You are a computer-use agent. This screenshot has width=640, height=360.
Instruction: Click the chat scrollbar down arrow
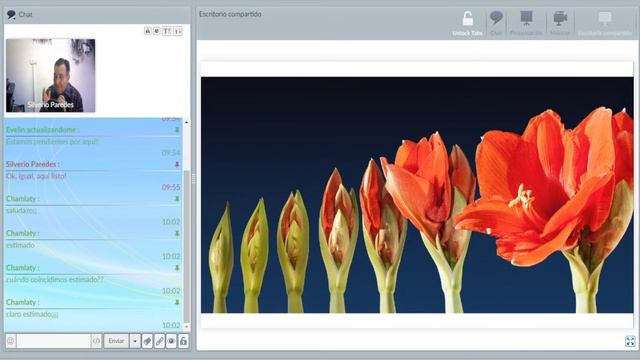click(x=187, y=326)
